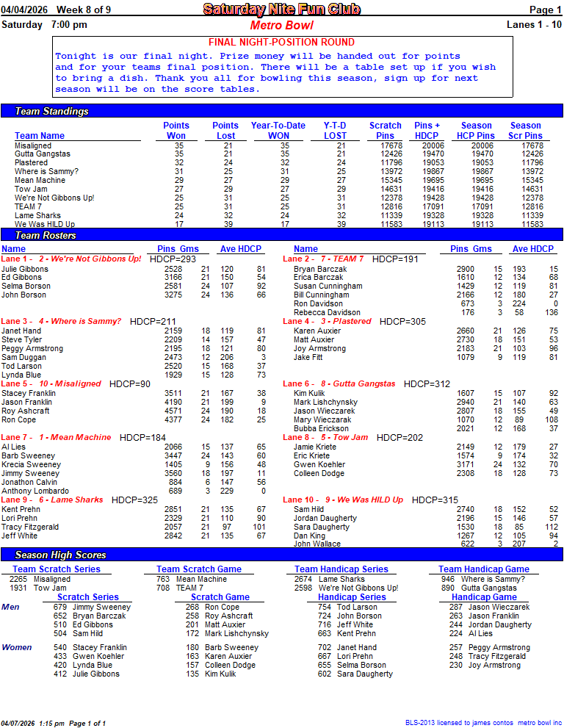Select the "Team Scratch Game" heading
Image resolution: width=564 pixels, height=728 pixels.
coord(199,569)
